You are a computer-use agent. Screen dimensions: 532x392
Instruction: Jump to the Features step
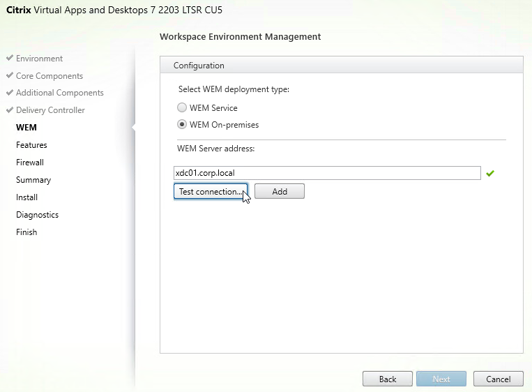(31, 145)
